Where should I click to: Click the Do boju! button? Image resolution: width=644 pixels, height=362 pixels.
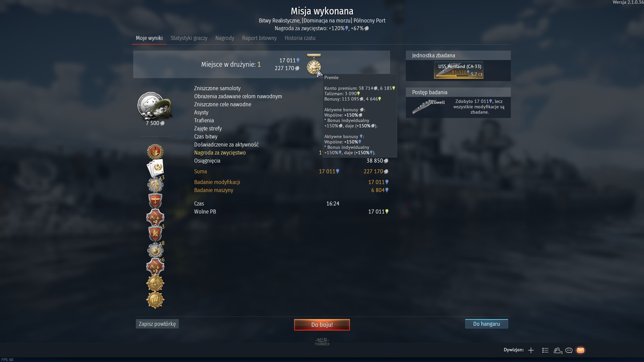(322, 324)
